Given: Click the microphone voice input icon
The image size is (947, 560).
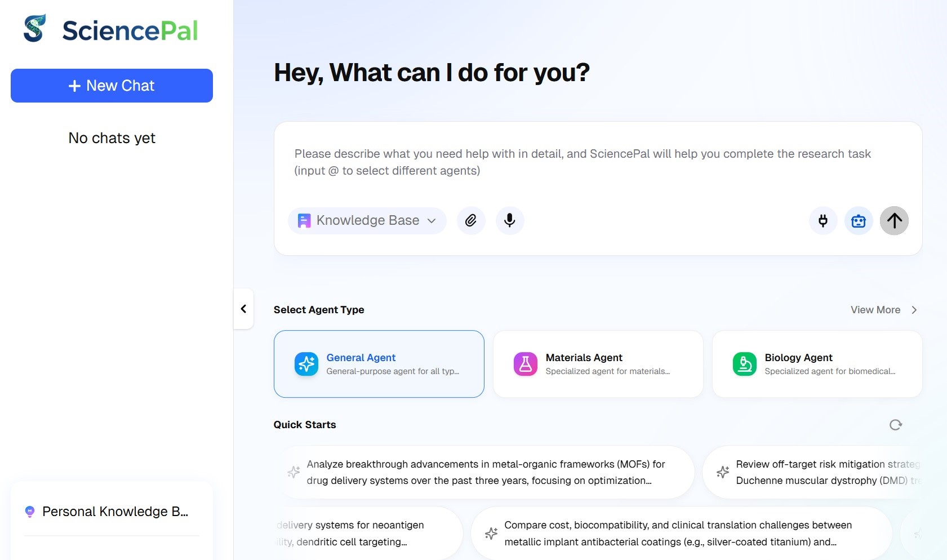Looking at the screenshot, I should pos(510,220).
